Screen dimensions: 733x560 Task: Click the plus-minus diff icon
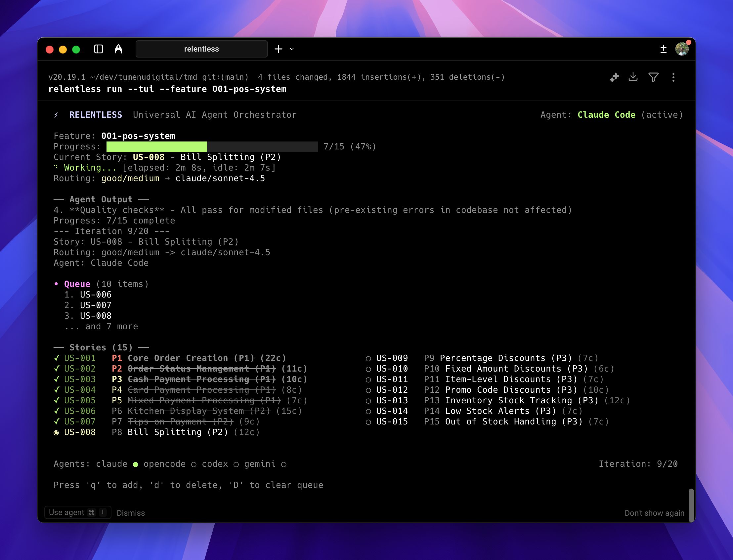tap(663, 49)
